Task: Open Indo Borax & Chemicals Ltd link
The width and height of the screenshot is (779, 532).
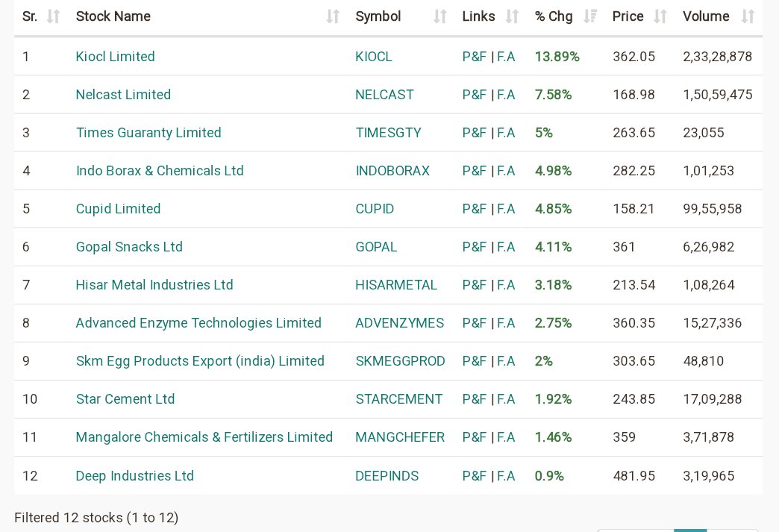Action: click(160, 171)
